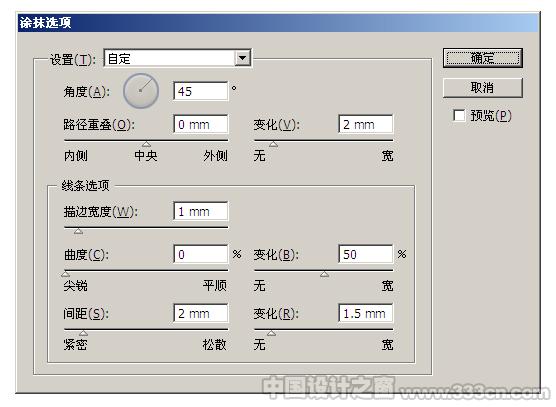Enable the 预览 checkbox
The width and height of the screenshot is (556, 407).
click(x=459, y=116)
